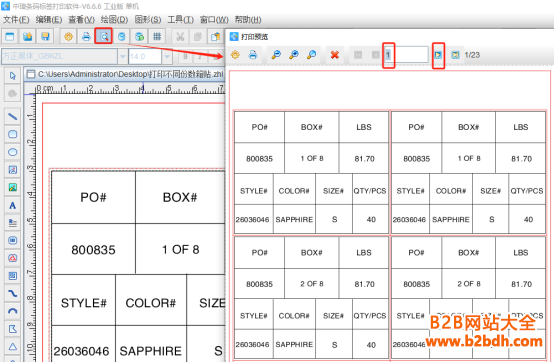This screenshot has width=554, height=363.
Task: Click the Copy icon in main toolbar
Action: click(x=198, y=36)
